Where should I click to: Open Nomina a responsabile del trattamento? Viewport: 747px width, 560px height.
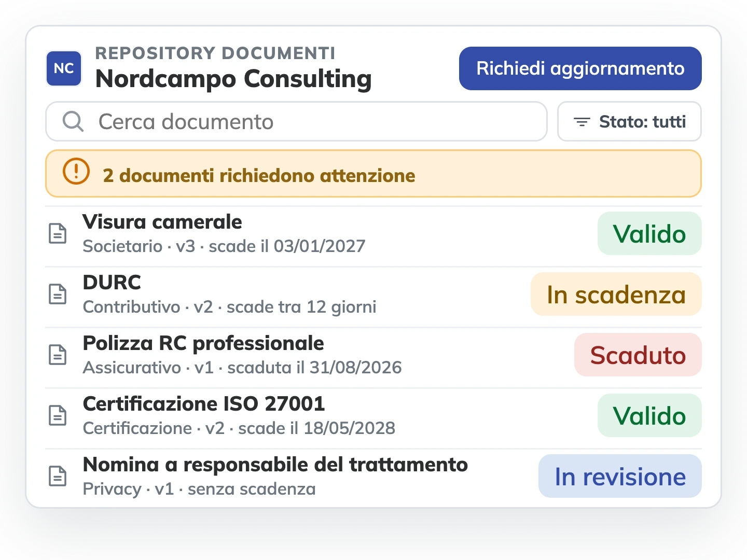tap(275, 465)
